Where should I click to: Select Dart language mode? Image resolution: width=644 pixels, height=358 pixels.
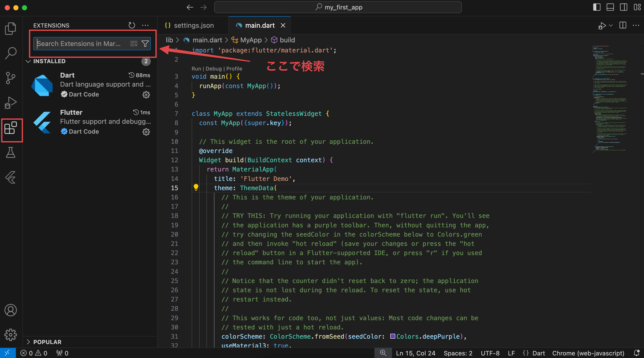(539, 353)
